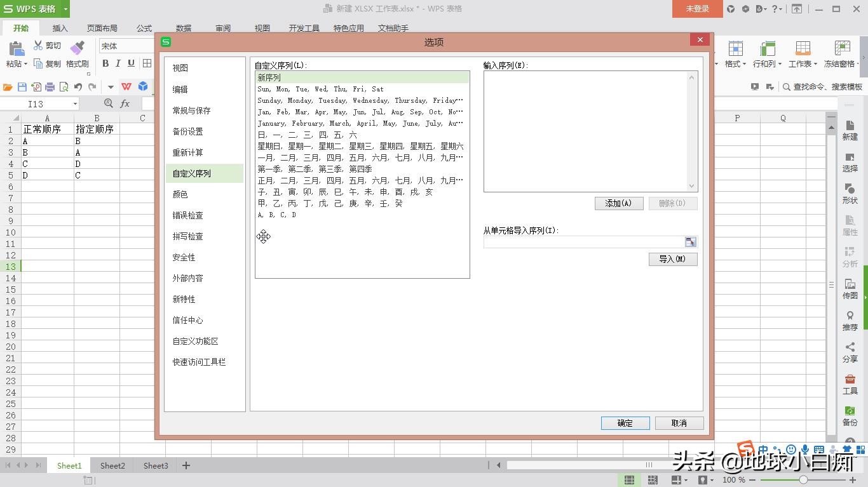Click the Paste clipboard icon
Screen dimensions: 868x487
click(17, 48)
